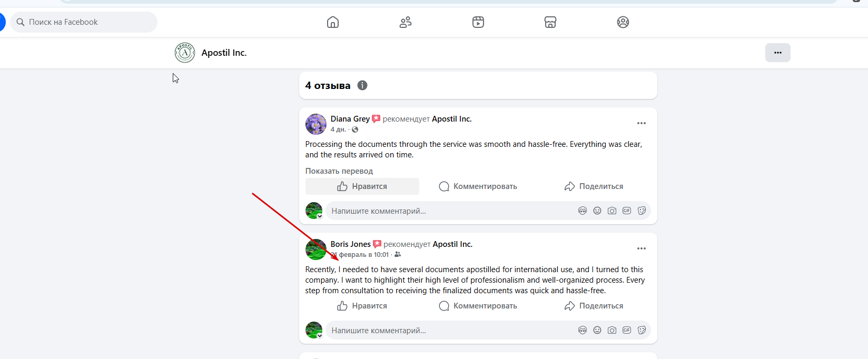Attach photo in Diana's comment box
Image resolution: width=868 pixels, height=359 pixels.
click(x=612, y=211)
